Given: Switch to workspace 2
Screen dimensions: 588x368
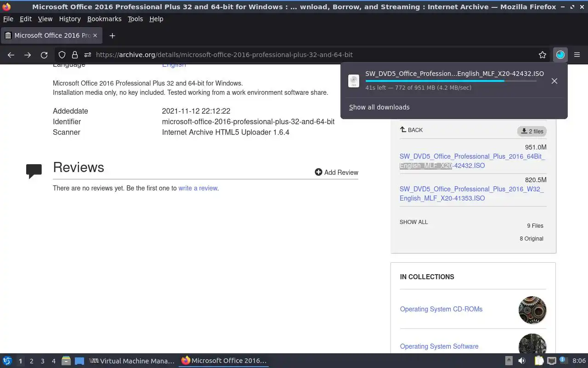Looking at the screenshot, I should click(x=31, y=361).
